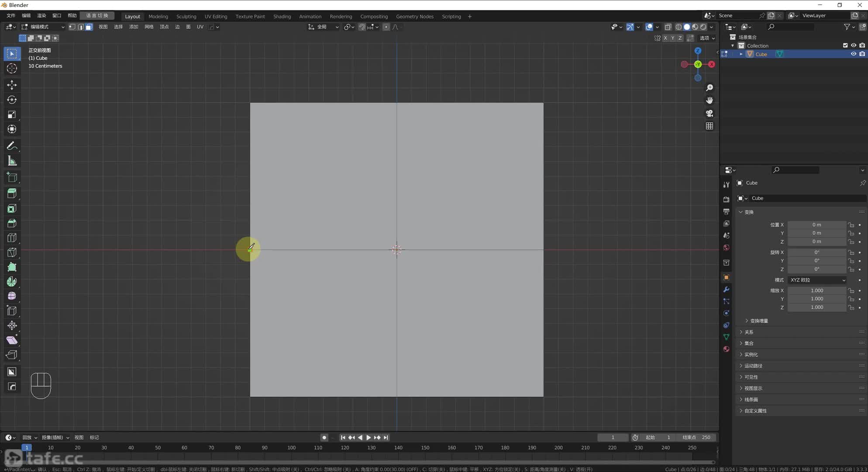Viewport: 868px width, 472px height.
Task: Open the transform orientation dropdown
Action: [324, 27]
